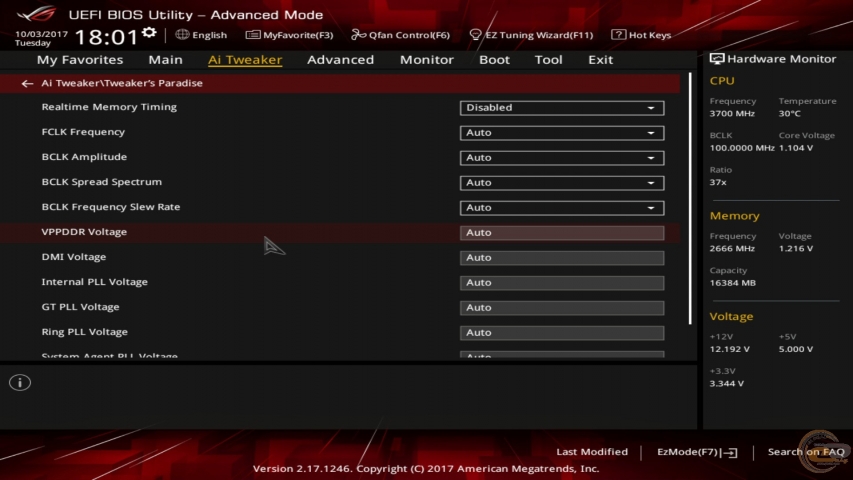The width and height of the screenshot is (853, 480).
Task: Click the Hot Keys question mark icon
Action: click(618, 34)
